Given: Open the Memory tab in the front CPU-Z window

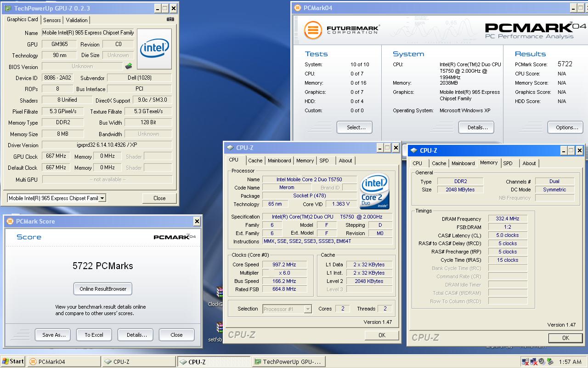Looking at the screenshot, I should point(305,161).
